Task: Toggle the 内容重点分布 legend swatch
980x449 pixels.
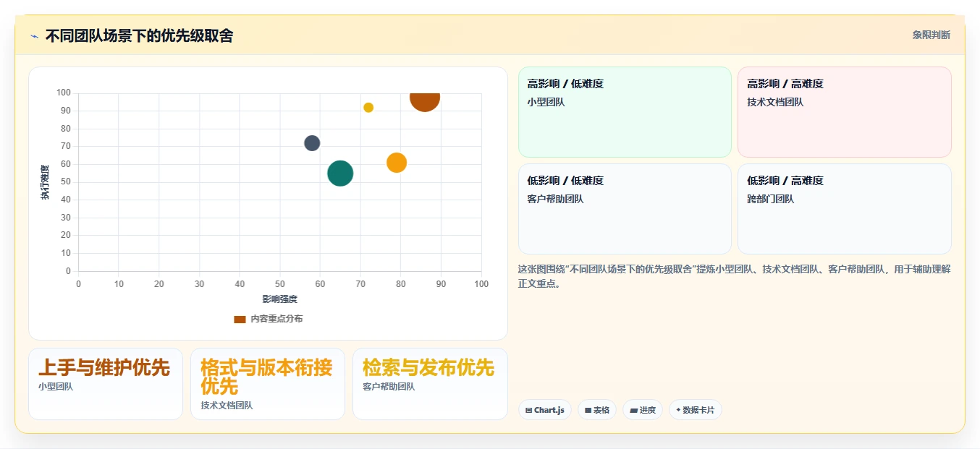Action: (x=240, y=319)
